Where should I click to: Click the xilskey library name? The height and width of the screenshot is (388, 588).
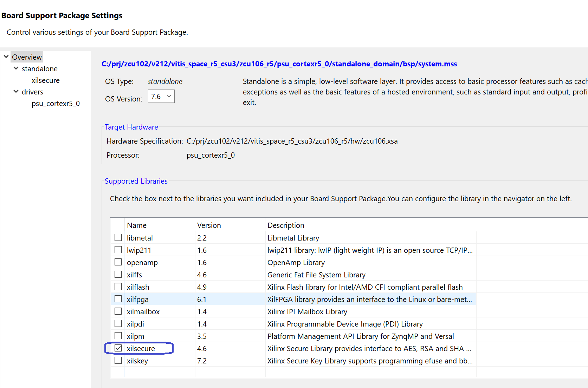pyautogui.click(x=137, y=361)
